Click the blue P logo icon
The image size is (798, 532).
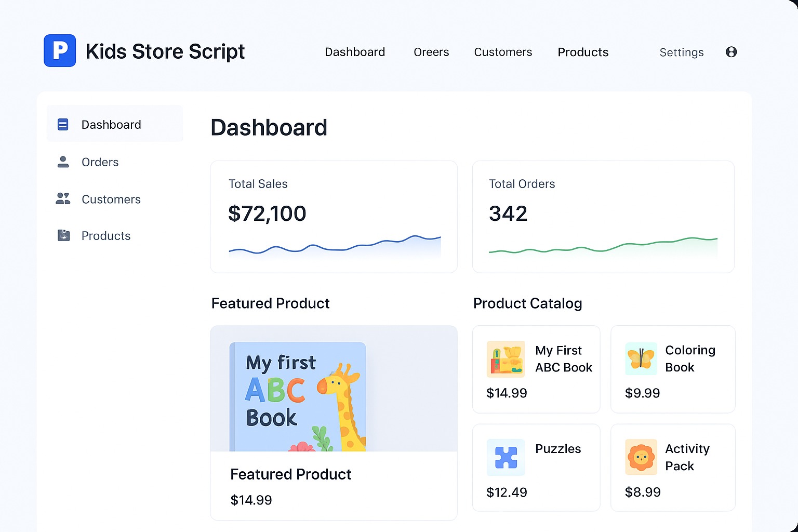60,51
